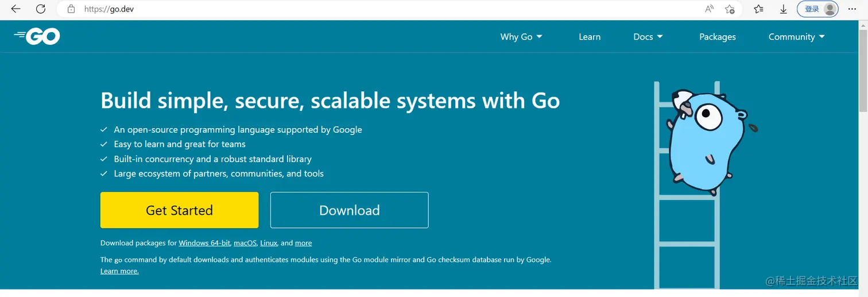
Task: Open the macOS download link
Action: [245, 243]
